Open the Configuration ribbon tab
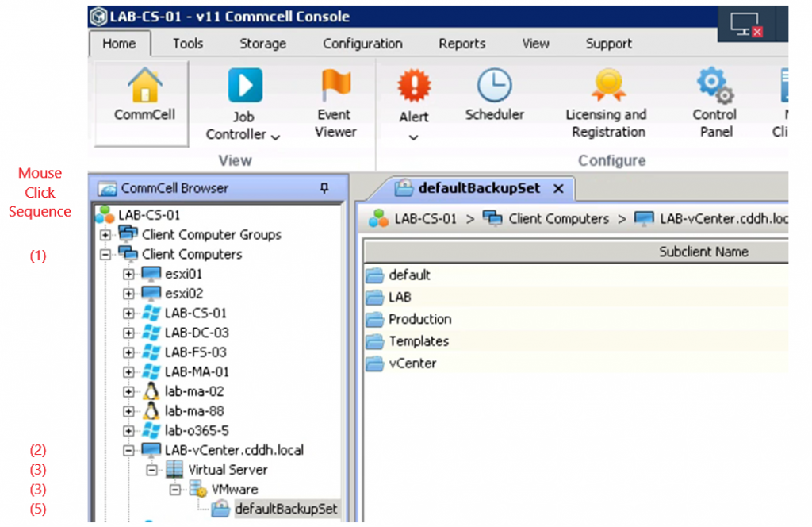The image size is (812, 527). [362, 44]
